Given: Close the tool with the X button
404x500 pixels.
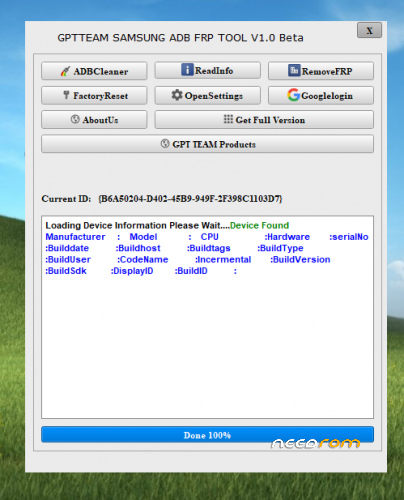Looking at the screenshot, I should pyautogui.click(x=369, y=31).
